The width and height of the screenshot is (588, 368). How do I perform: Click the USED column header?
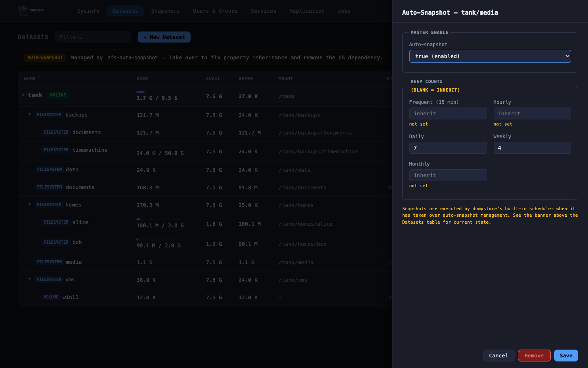[142, 79]
